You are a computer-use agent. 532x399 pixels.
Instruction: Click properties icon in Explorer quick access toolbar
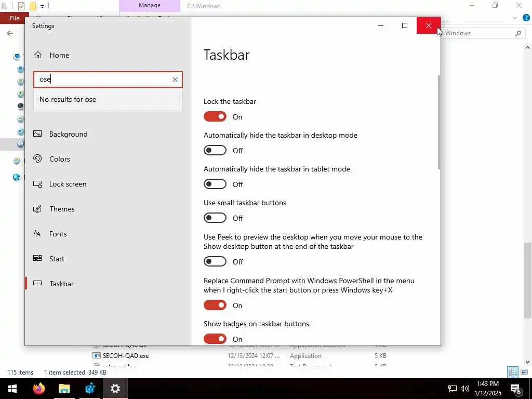[21, 6]
